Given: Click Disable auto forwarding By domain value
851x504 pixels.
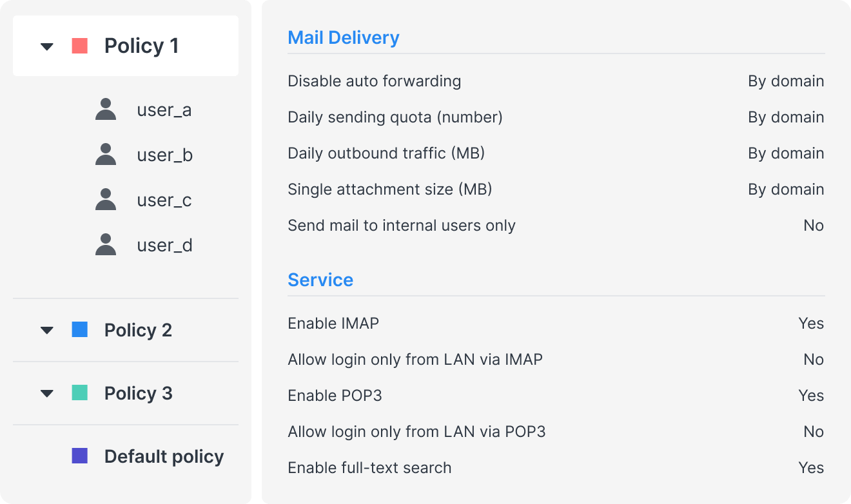Looking at the screenshot, I should [786, 81].
